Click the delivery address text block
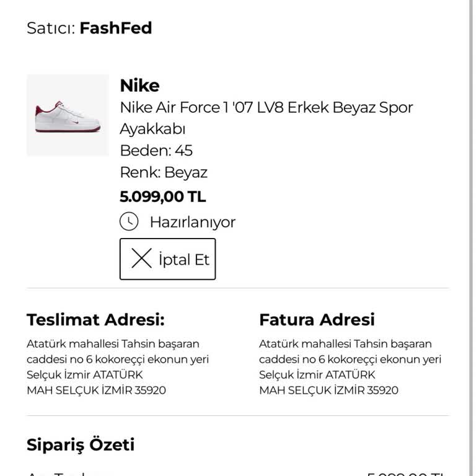The width and height of the screenshot is (476, 476). 118,367
